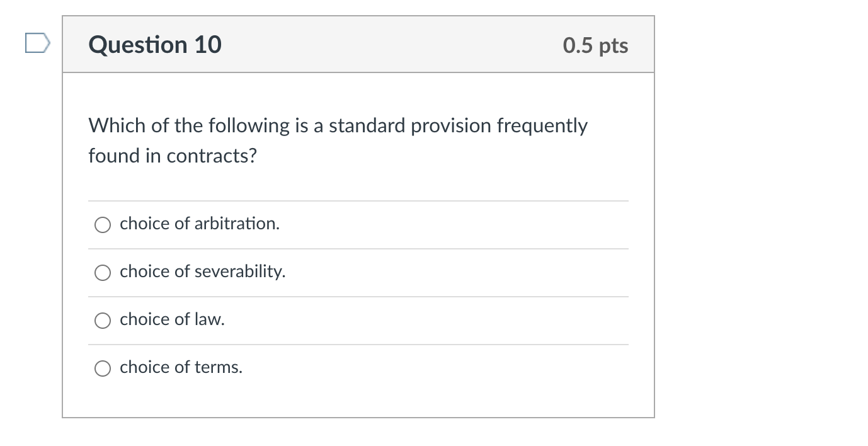The width and height of the screenshot is (868, 446).
Task: Click the word "frequently" in the question
Action: (542, 126)
